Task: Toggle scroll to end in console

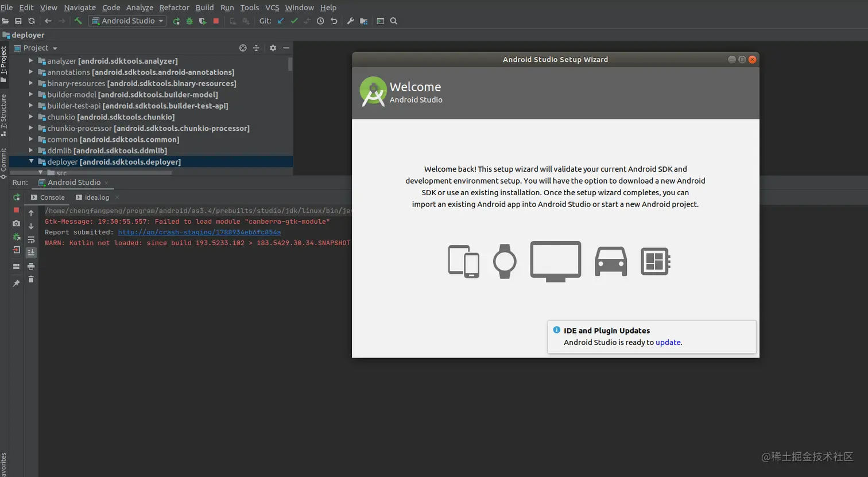Action: click(31, 253)
